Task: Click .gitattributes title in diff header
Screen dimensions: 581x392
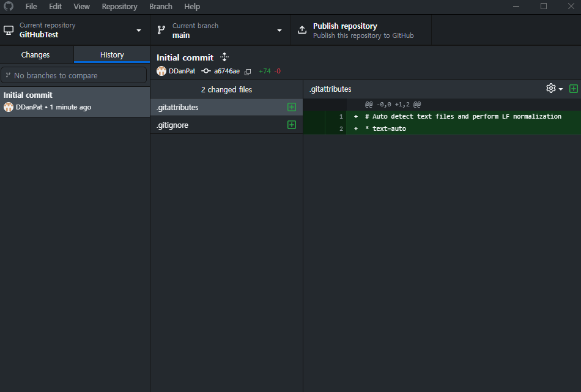Action: tap(330, 89)
